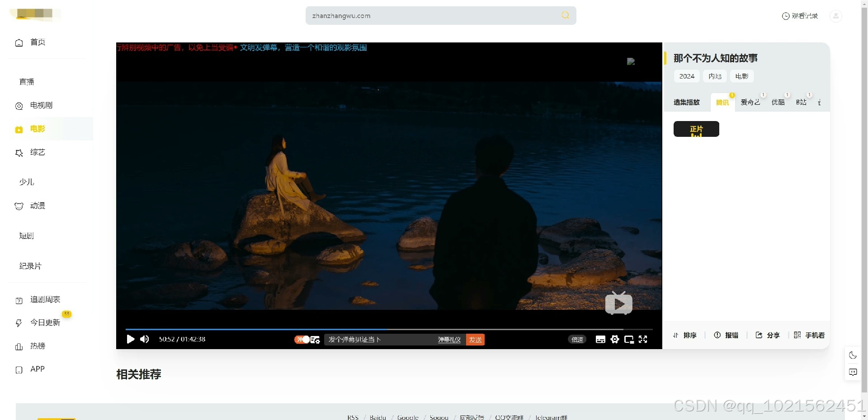This screenshot has width=868, height=420.
Task: Click the danmaku text input box
Action: [x=380, y=340]
